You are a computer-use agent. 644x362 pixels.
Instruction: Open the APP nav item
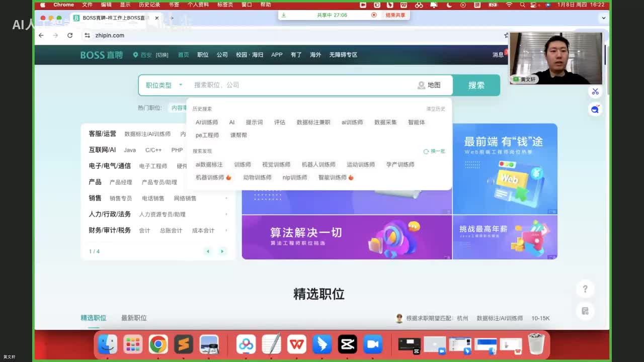point(277,55)
